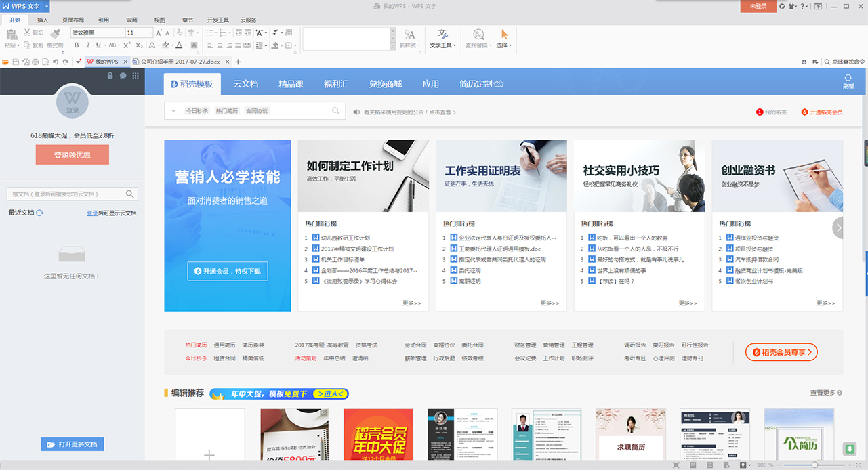Click the lock icon in sidebar header
Screen dimensions: 868x470
click(x=110, y=76)
